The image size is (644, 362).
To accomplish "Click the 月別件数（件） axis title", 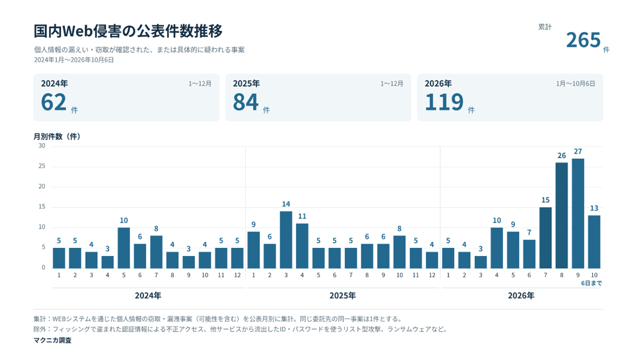I will 58,137.
